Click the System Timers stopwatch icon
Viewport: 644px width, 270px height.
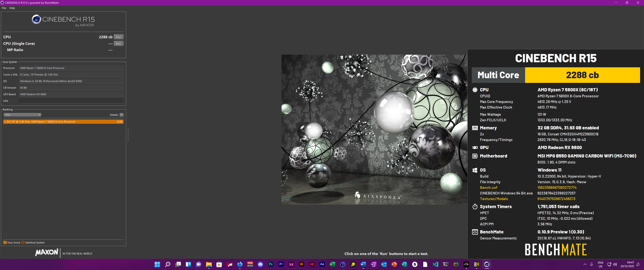point(475,207)
